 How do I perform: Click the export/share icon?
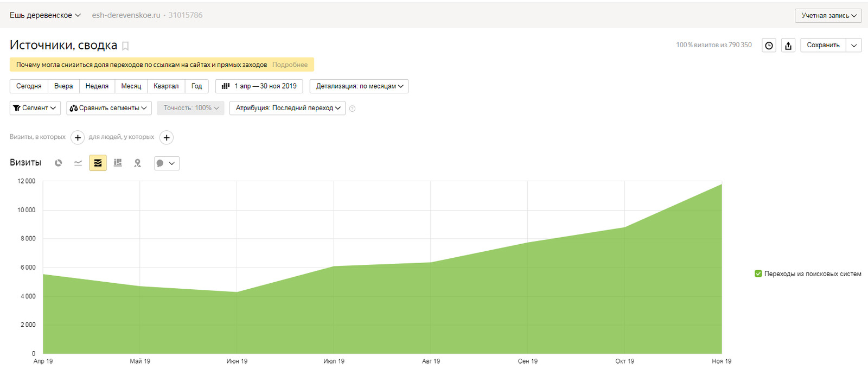(788, 46)
